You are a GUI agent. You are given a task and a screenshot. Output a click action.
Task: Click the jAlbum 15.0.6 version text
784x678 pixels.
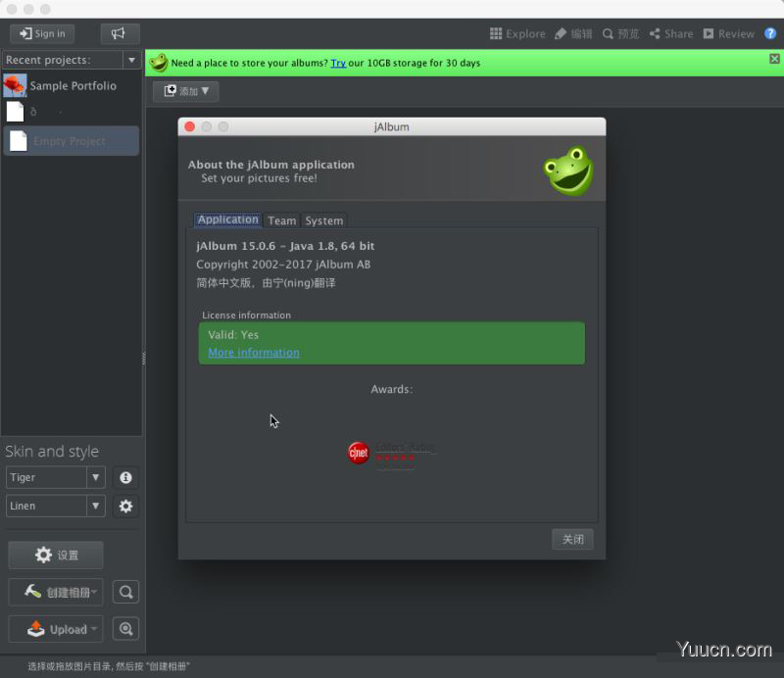(x=285, y=246)
